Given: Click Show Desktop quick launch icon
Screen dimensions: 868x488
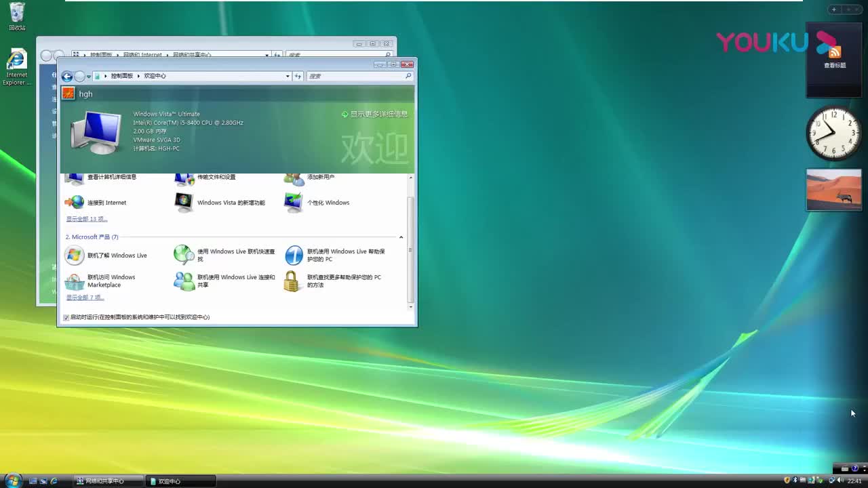Looking at the screenshot, I should pyautogui.click(x=33, y=481).
